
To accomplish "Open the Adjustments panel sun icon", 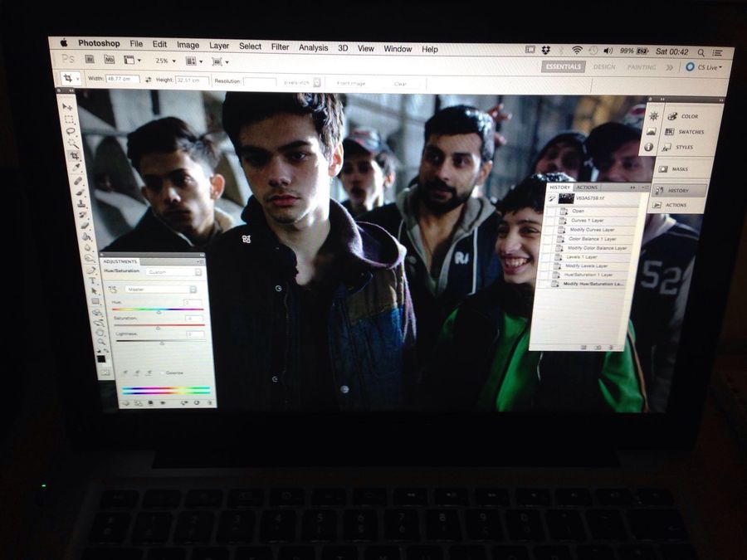I will 654,116.
